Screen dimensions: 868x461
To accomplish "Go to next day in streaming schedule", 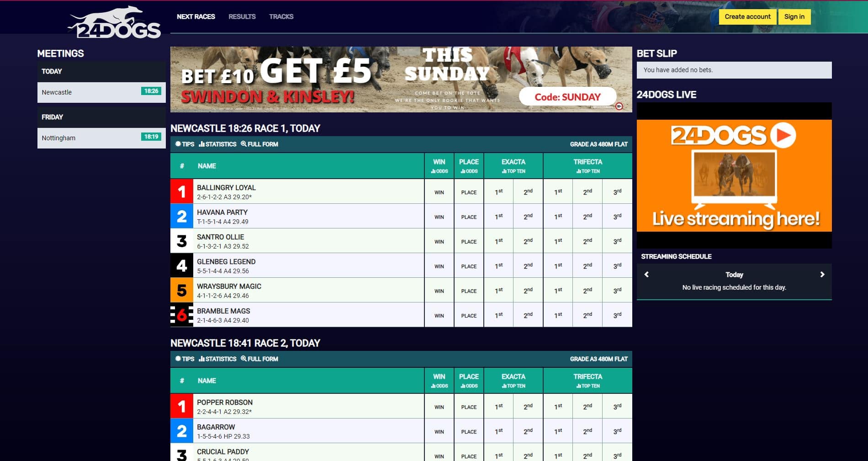I will tap(822, 275).
